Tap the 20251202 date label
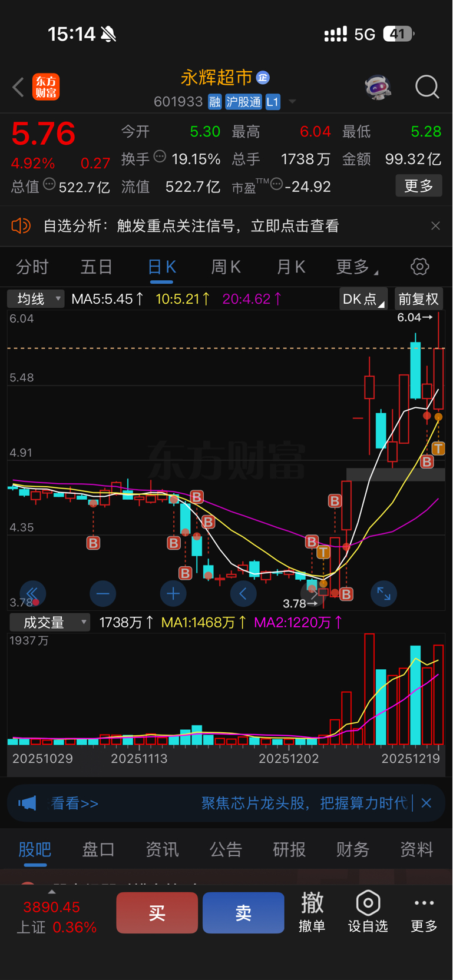Image resolution: width=453 pixels, height=980 pixels. 289,759
